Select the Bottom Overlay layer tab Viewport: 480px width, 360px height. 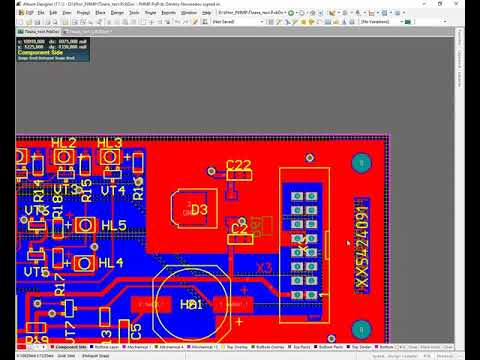268,347
